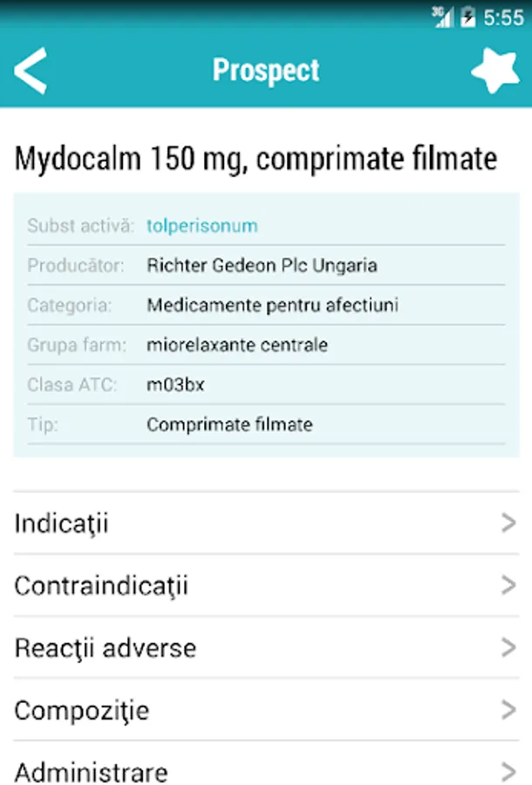This screenshot has width=532, height=785.
Task: Tap the m03bx ATC class row
Action: click(x=266, y=385)
